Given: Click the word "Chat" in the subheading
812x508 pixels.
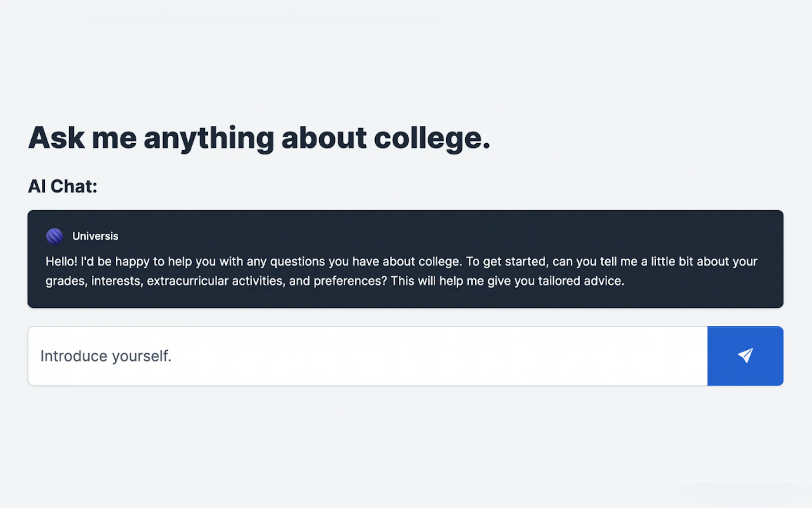Looking at the screenshot, I should coord(73,187).
